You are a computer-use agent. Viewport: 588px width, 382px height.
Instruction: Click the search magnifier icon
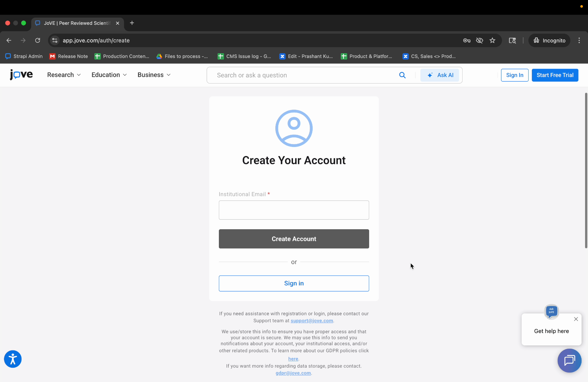pyautogui.click(x=402, y=75)
